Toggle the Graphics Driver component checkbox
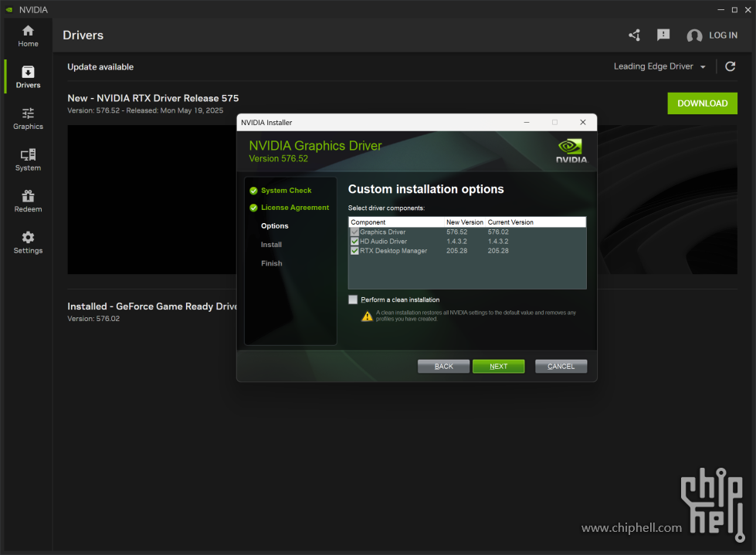Screen dimensions: 756x555 tap(354, 232)
